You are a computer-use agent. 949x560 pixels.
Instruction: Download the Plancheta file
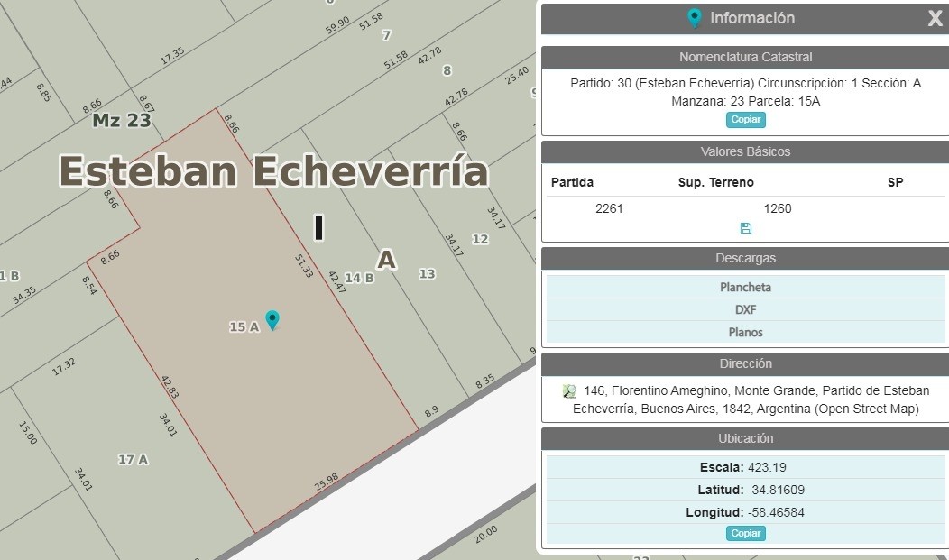click(x=746, y=288)
